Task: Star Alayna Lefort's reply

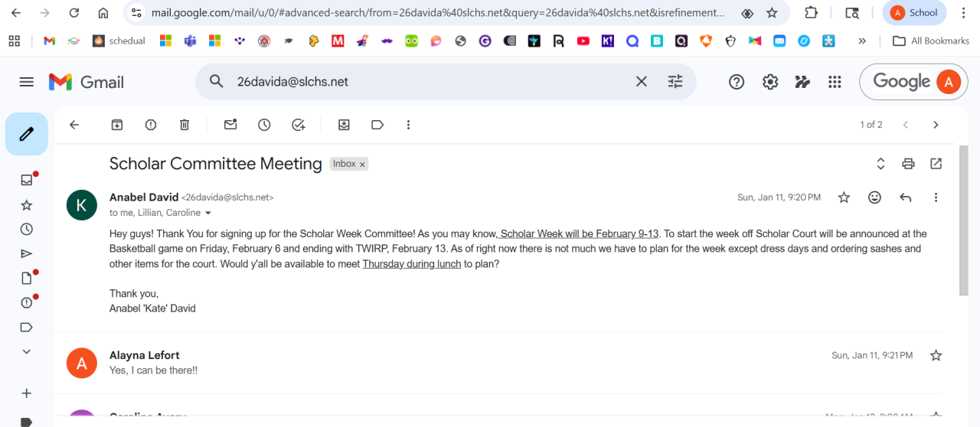Action: click(936, 355)
